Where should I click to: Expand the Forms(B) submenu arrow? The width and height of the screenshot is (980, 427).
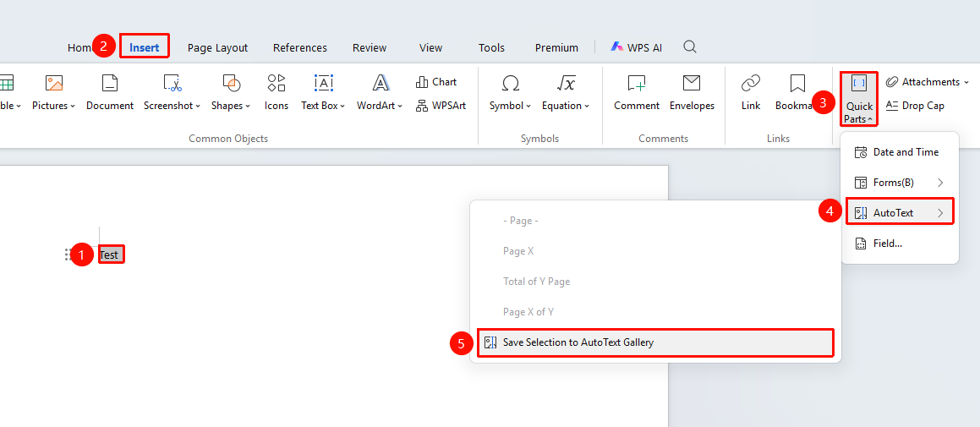(940, 183)
